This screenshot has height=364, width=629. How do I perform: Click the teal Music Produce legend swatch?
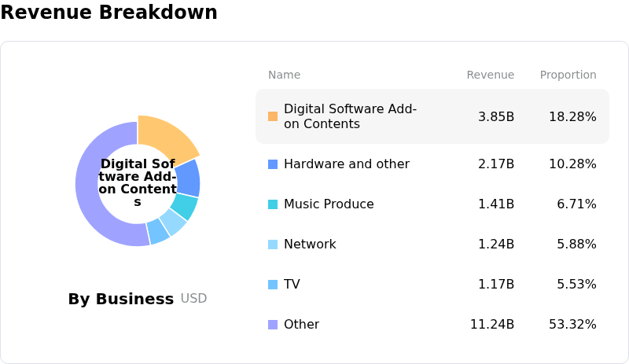pyautogui.click(x=273, y=204)
